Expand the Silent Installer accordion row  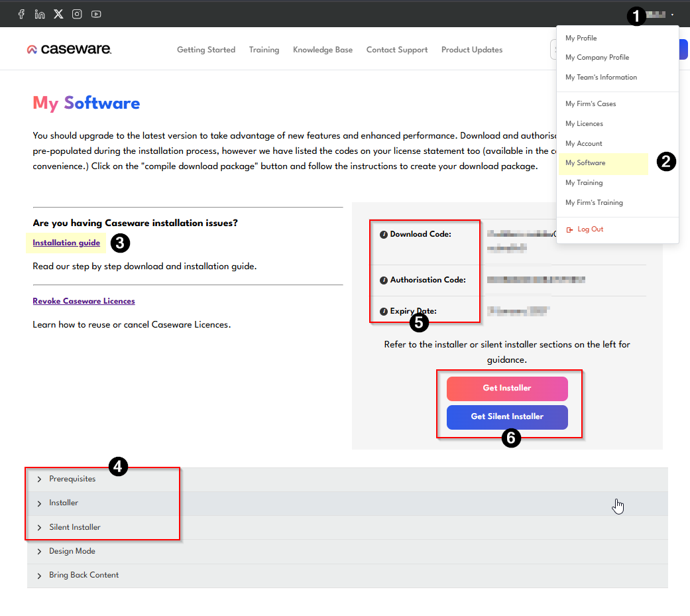tap(347, 528)
